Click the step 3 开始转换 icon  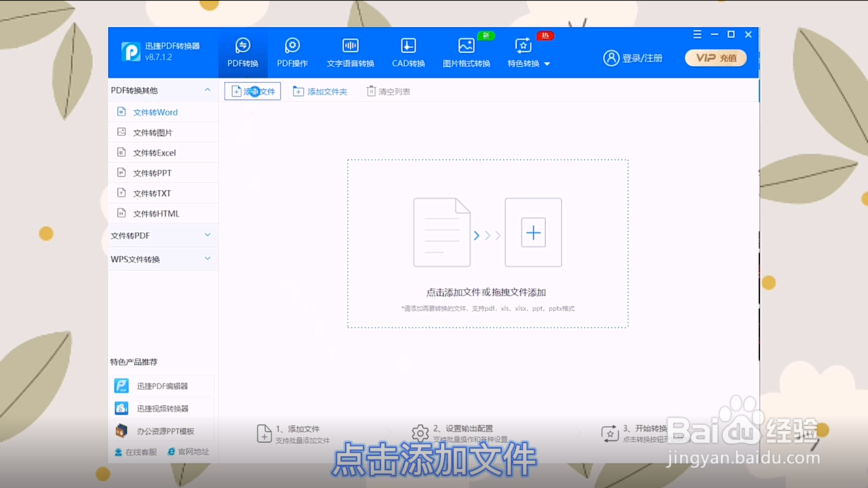point(610,433)
